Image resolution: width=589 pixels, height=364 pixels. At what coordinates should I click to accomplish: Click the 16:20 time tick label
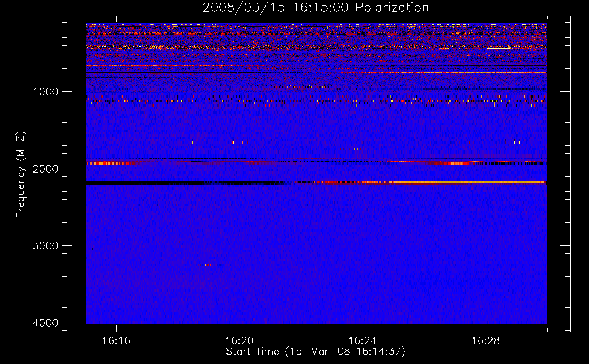point(239,341)
